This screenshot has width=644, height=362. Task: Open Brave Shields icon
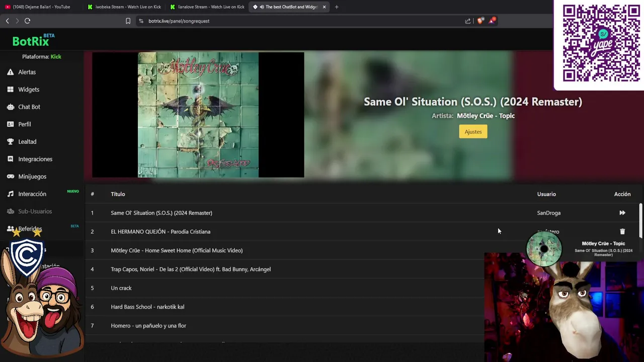tap(480, 21)
